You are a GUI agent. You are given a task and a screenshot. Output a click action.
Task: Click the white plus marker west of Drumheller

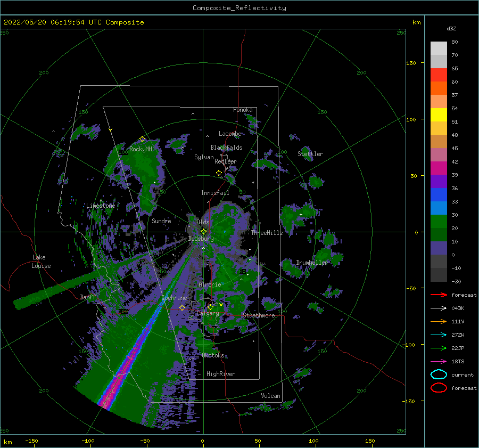pos(301,214)
